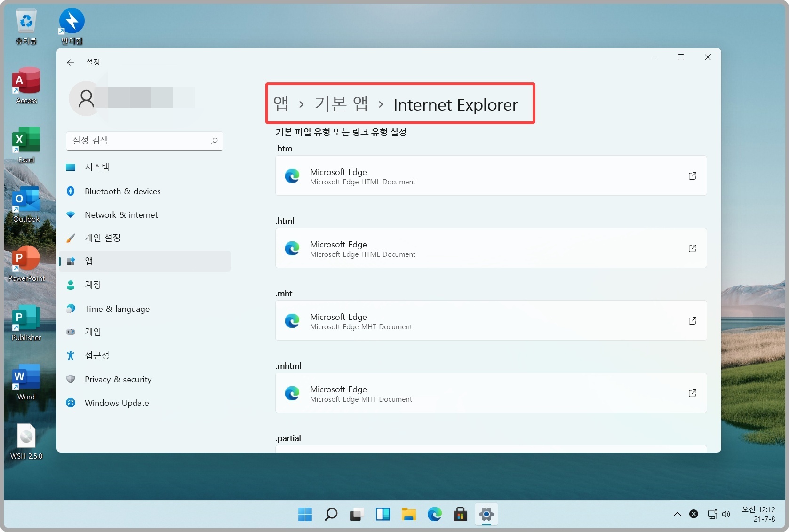This screenshot has height=532, width=789.
Task: Click the black X tray notification icon
Action: pos(693,514)
